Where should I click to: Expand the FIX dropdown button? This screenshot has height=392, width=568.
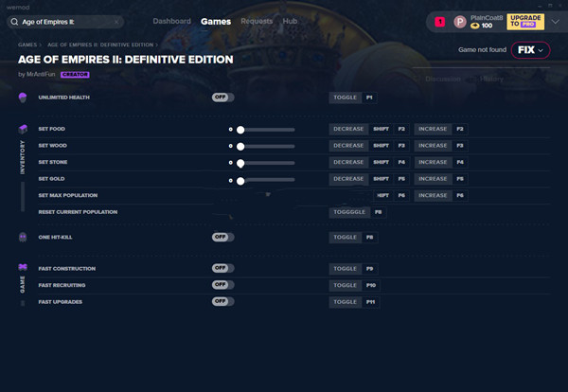coord(529,50)
